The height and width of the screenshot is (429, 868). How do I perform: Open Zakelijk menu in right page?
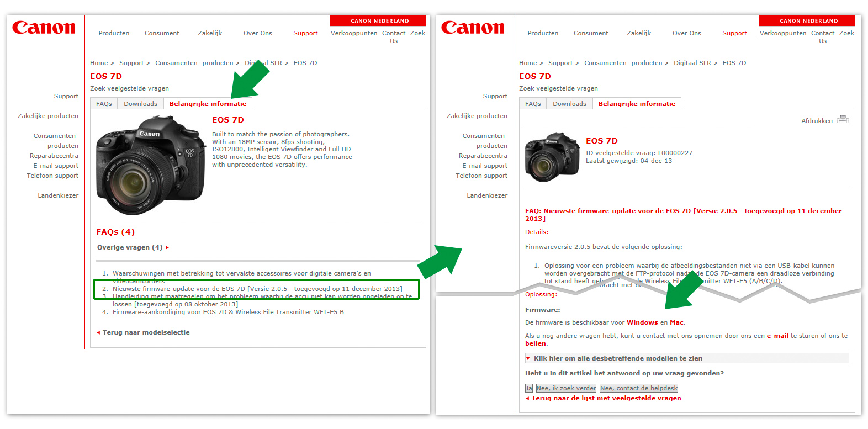[x=639, y=33]
